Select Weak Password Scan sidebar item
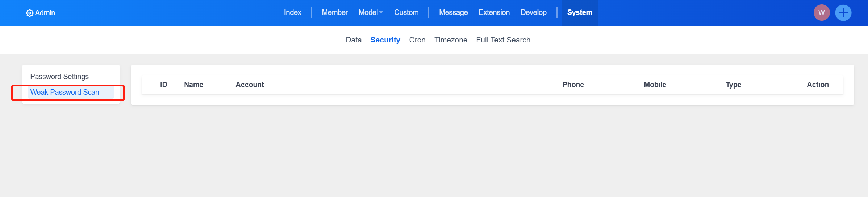 [x=64, y=92]
